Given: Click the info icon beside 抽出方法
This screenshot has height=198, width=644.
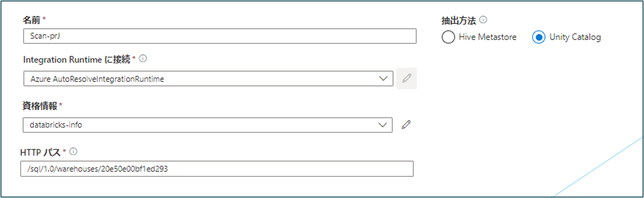Looking at the screenshot, I should click(484, 20).
